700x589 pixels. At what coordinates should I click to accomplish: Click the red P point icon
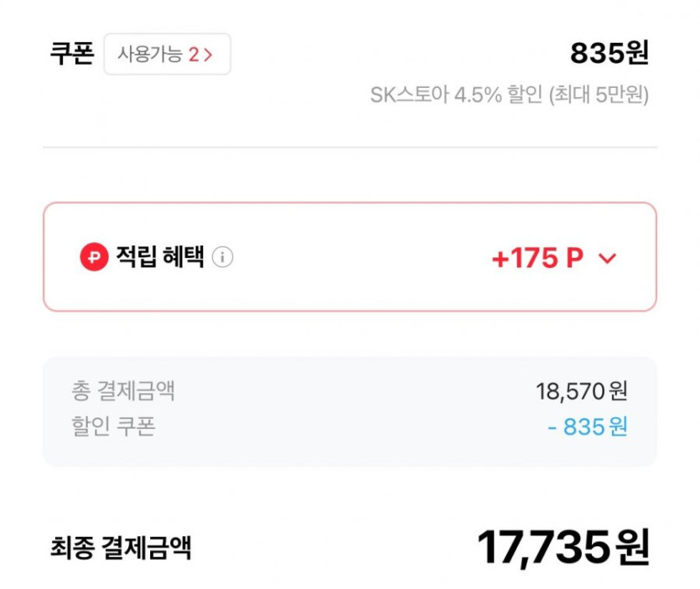pyautogui.click(x=94, y=257)
